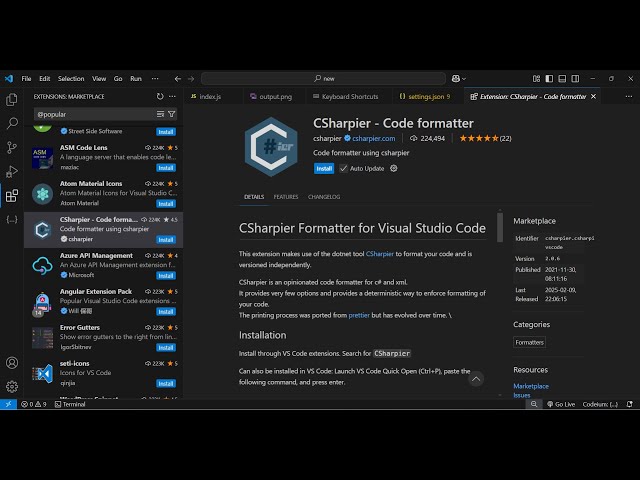Open the CSharpier extension settings gear

point(393,168)
